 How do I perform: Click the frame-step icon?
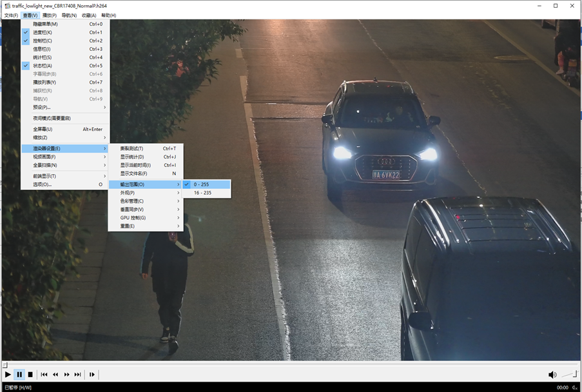(92, 375)
